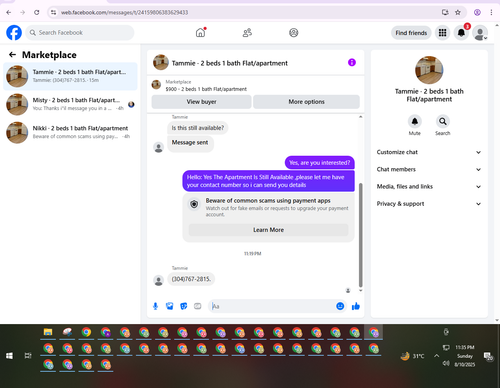
Task: Attach a photo with the image icon
Action: pos(169,306)
